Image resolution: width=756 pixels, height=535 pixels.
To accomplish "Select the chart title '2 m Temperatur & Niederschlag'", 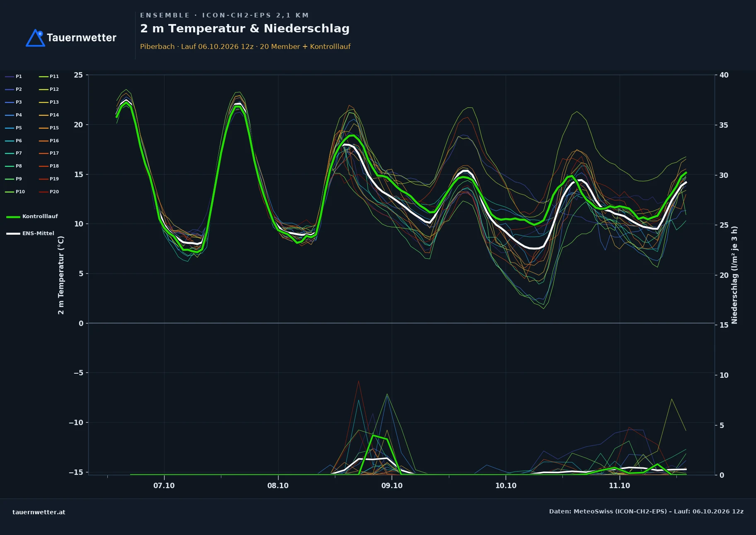I will [245, 29].
